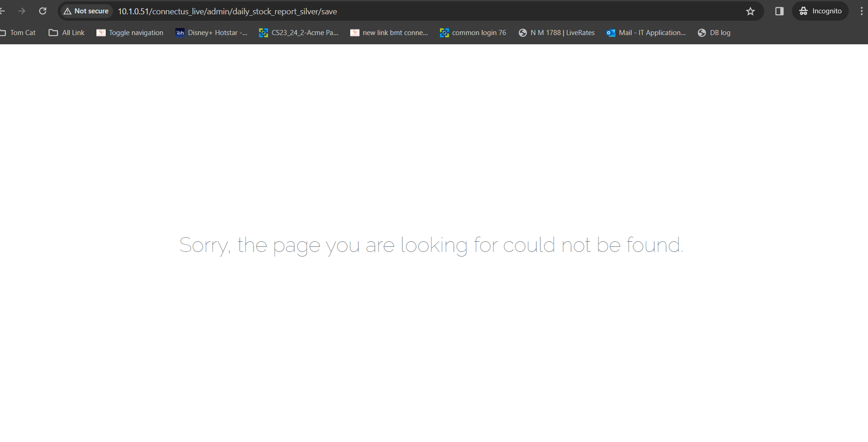Image resolution: width=868 pixels, height=442 pixels.
Task: Click the 'Sorry, the page' error message text
Action: [x=431, y=245]
